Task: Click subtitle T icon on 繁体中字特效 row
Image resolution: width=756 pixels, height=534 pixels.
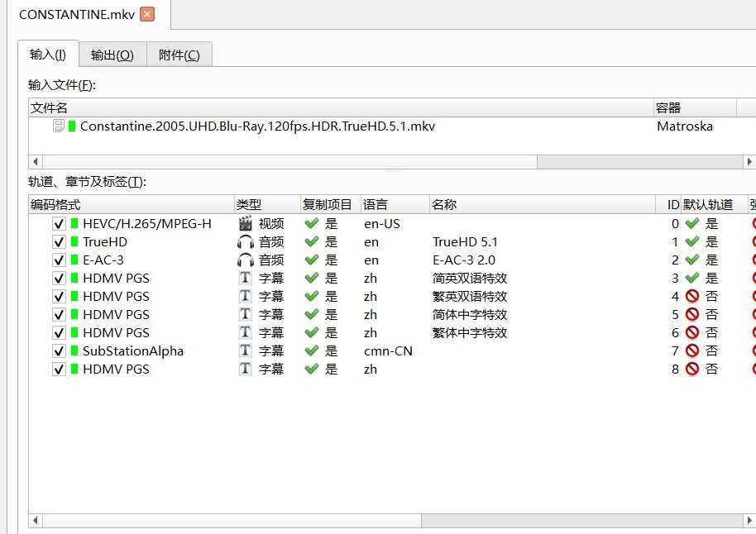Action: (246, 332)
